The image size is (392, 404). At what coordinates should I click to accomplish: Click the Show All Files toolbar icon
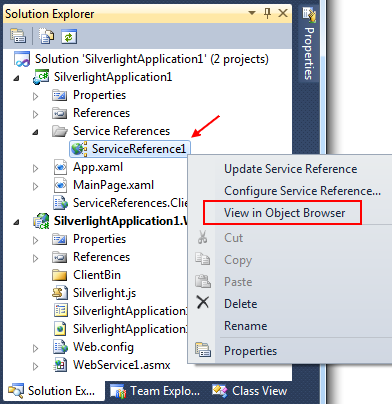pyautogui.click(x=46, y=36)
